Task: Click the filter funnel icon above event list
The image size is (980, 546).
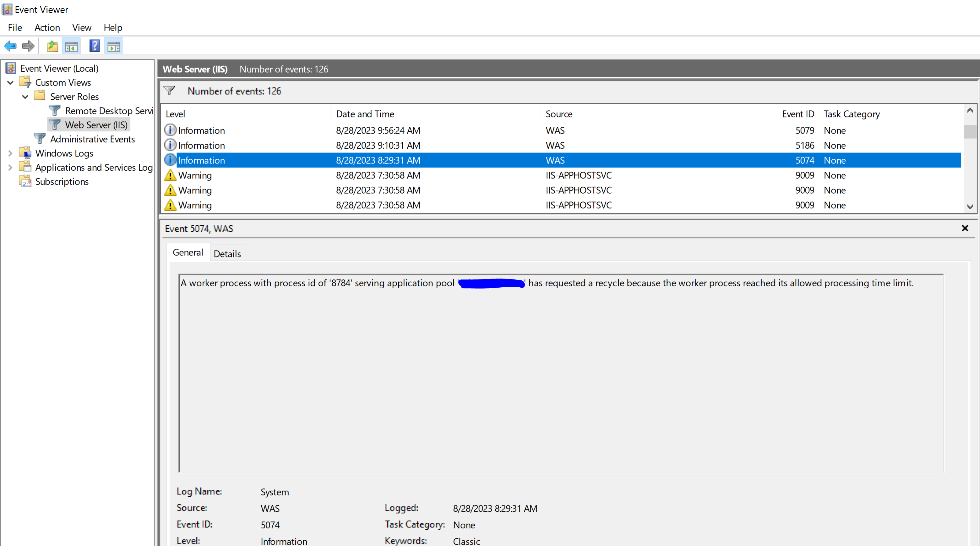Action: pos(169,91)
